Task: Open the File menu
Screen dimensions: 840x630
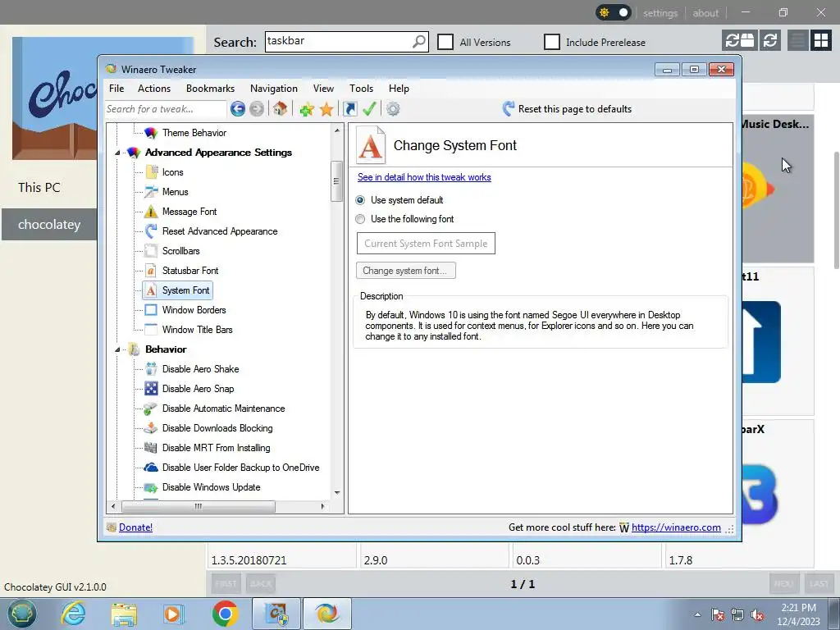Action: click(x=116, y=89)
